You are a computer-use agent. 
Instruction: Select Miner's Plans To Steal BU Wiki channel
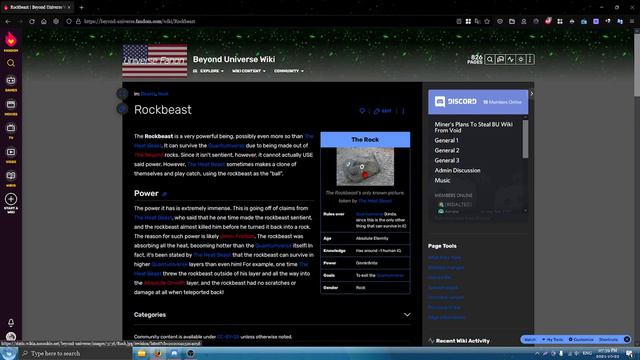click(x=473, y=127)
